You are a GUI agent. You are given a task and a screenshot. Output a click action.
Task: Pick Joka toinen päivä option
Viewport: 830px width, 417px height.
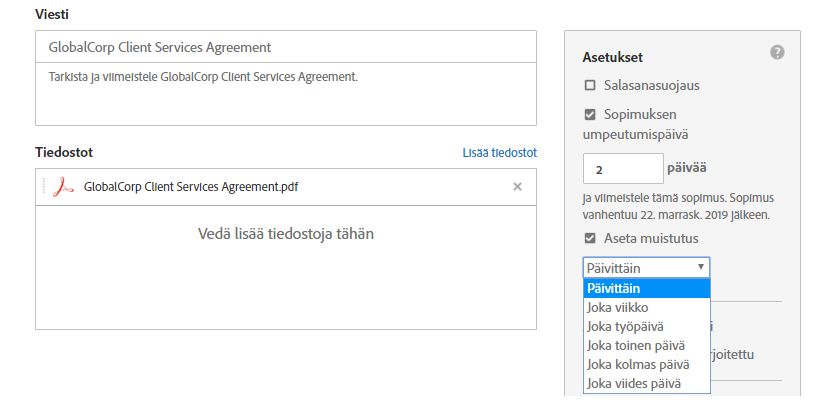click(x=646, y=346)
